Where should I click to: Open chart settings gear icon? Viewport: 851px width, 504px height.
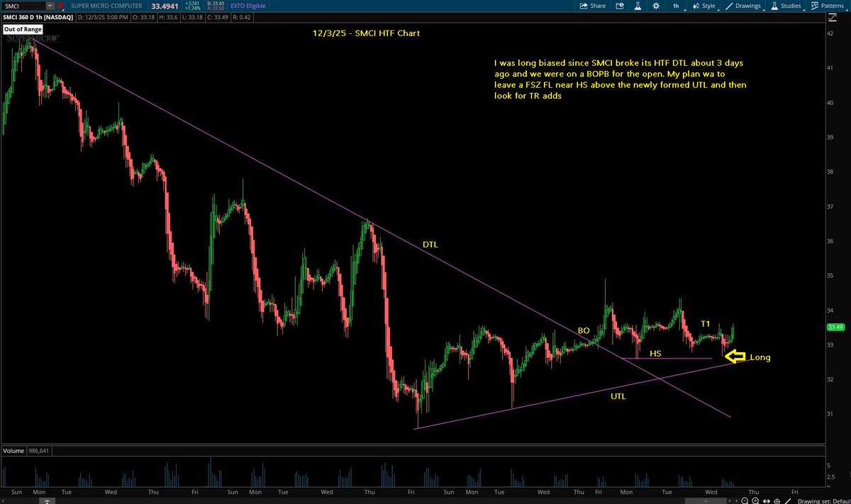coord(656,6)
